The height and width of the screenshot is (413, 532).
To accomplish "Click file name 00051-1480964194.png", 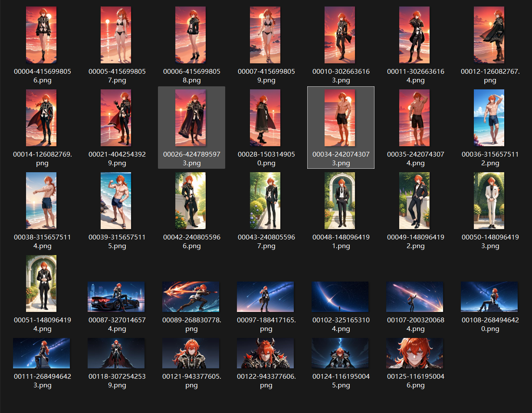I will coord(42,324).
